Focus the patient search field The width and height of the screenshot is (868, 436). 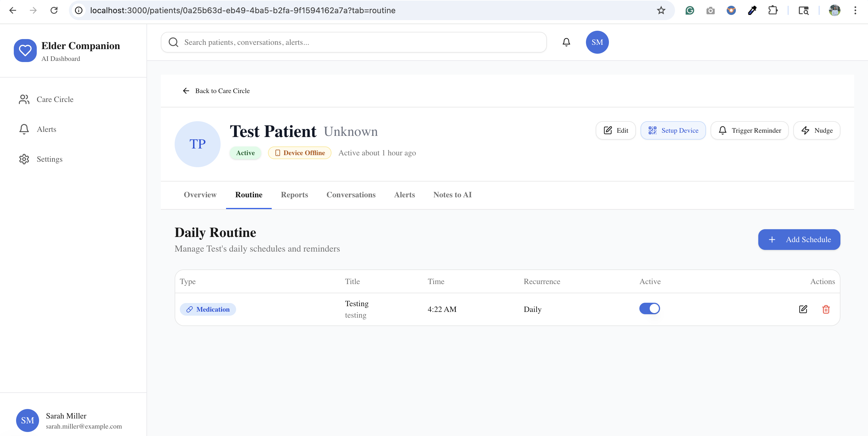point(354,42)
